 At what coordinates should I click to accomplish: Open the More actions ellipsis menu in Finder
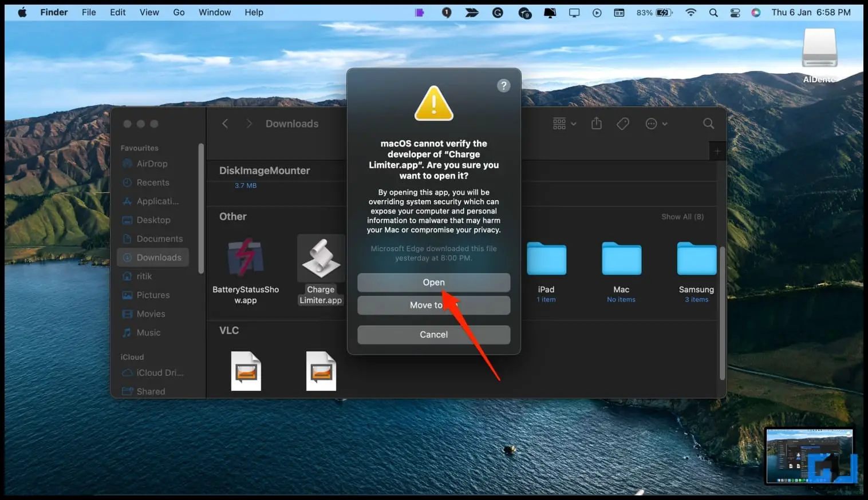click(656, 124)
